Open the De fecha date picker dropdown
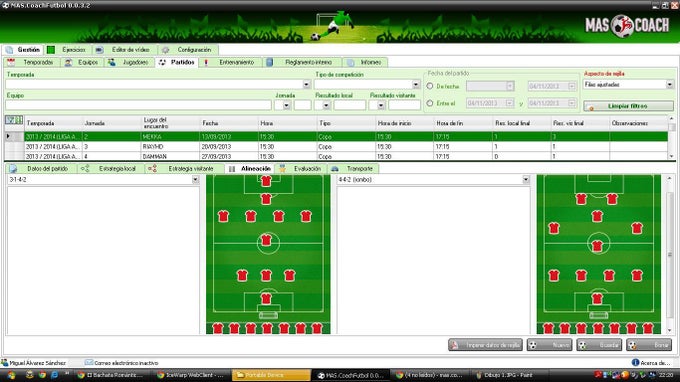Viewport: 680px width, 382px height. coord(510,86)
